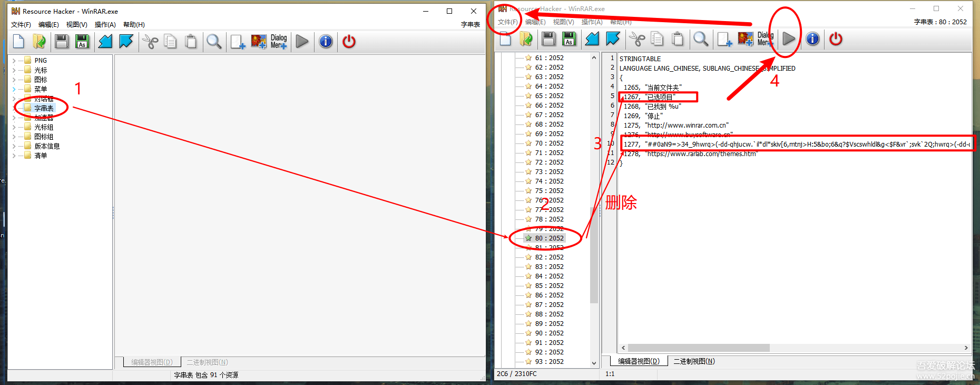Open 文件(F) menu in left window
980x385 pixels.
point(21,24)
